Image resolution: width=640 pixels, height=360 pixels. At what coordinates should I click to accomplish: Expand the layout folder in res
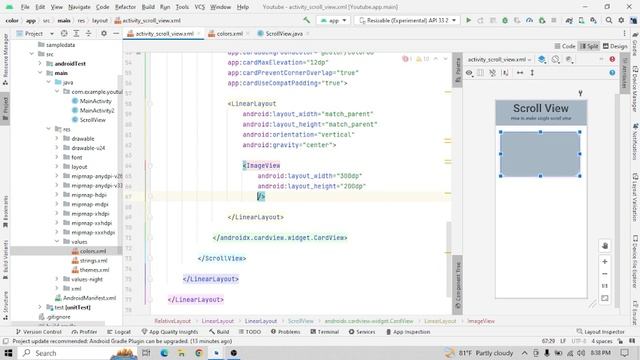pyautogui.click(x=57, y=167)
